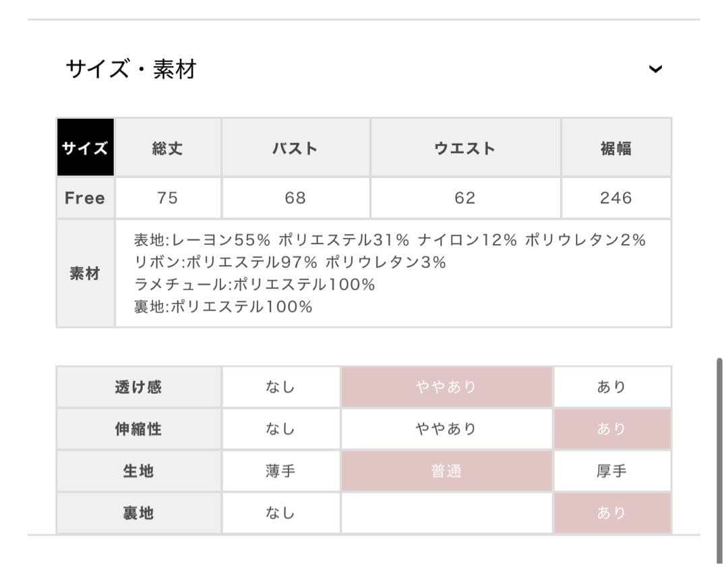Click the バスト column header
This screenshot has width=728, height=564.
295,148
